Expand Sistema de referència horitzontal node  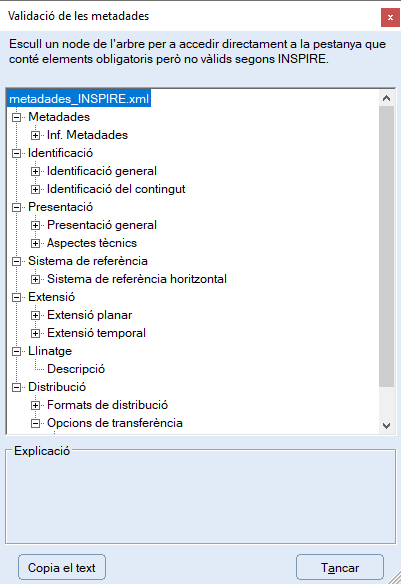(35, 279)
